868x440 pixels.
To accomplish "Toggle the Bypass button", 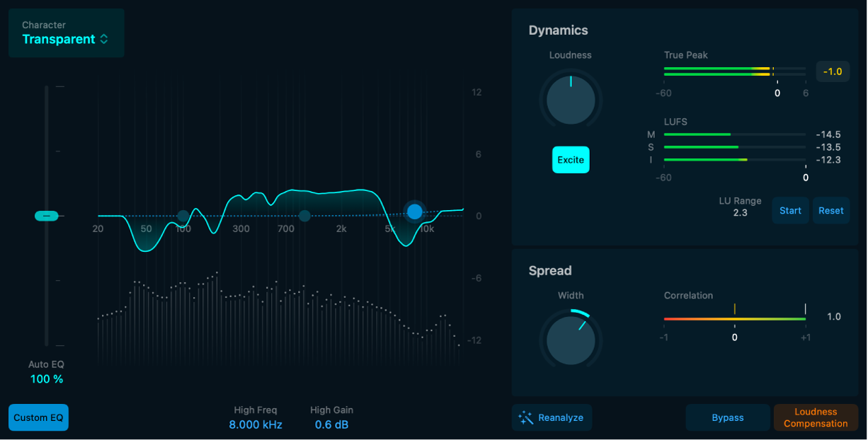I will pos(728,417).
